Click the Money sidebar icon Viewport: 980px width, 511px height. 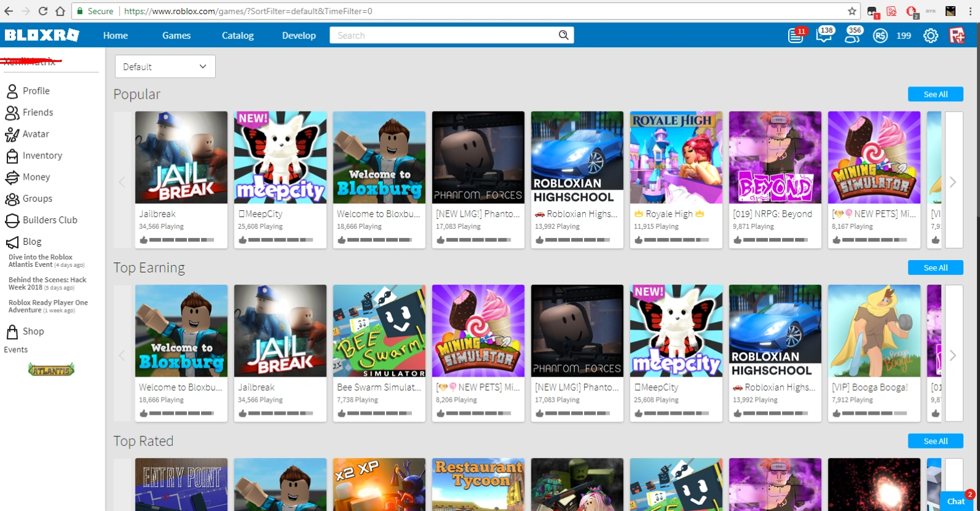(12, 177)
